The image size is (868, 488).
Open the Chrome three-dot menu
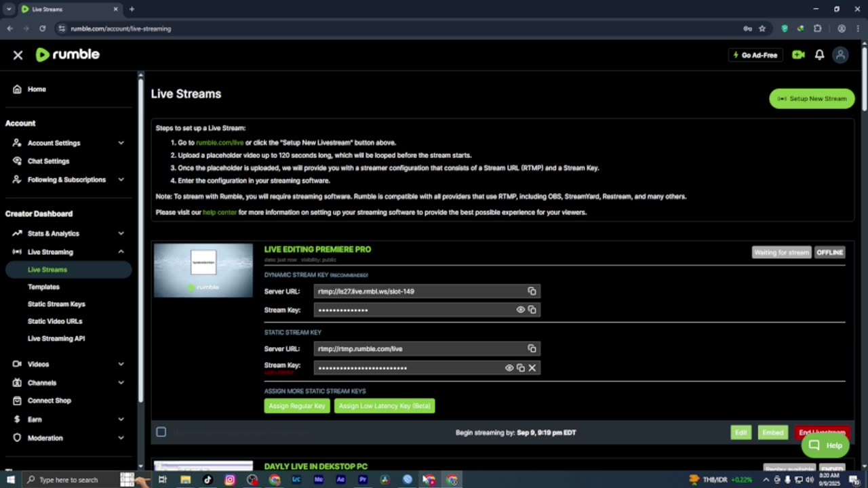tap(858, 28)
